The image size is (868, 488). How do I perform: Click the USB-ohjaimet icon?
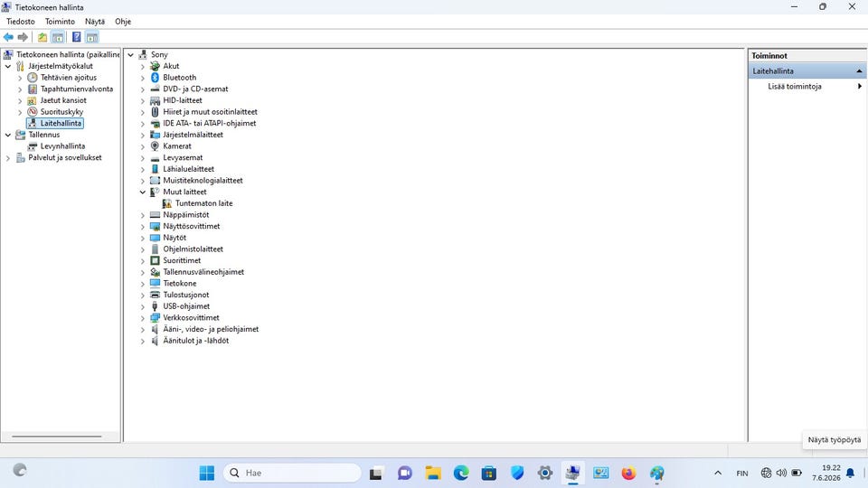(x=155, y=306)
